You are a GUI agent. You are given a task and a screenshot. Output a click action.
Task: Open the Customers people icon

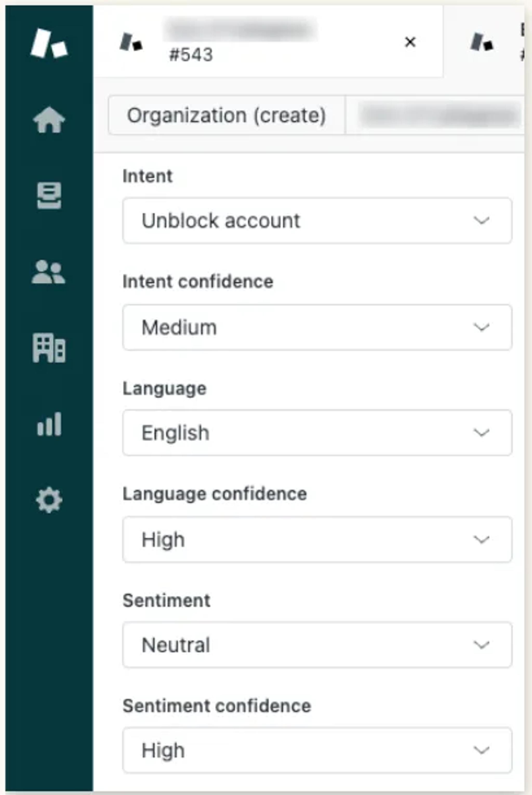[49, 272]
